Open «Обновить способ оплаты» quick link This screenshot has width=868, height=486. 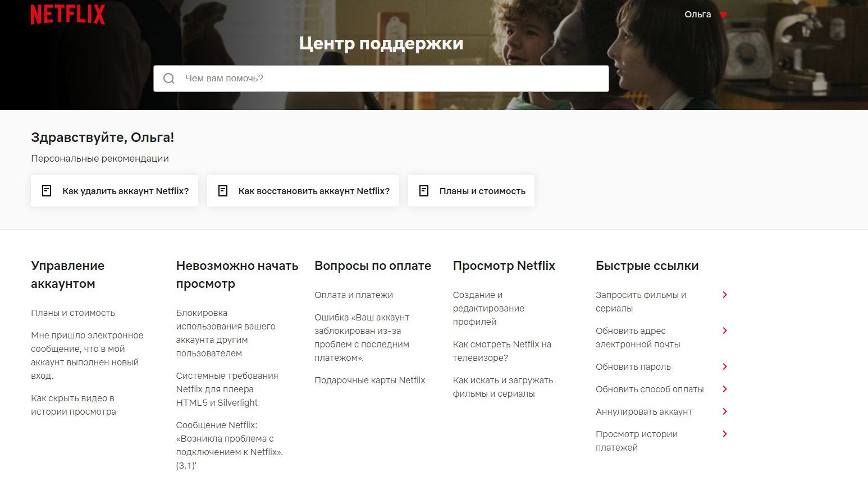pos(650,389)
